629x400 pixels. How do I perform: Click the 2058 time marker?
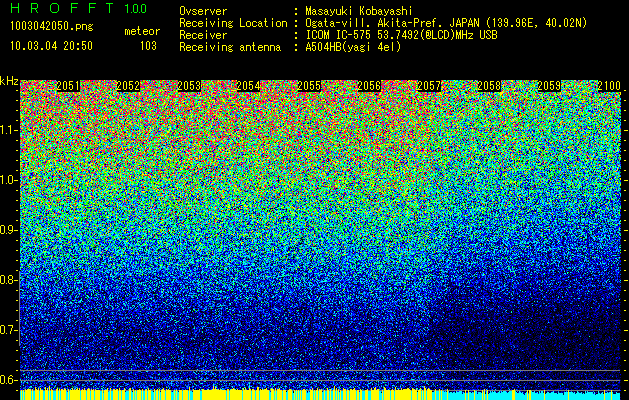489,86
